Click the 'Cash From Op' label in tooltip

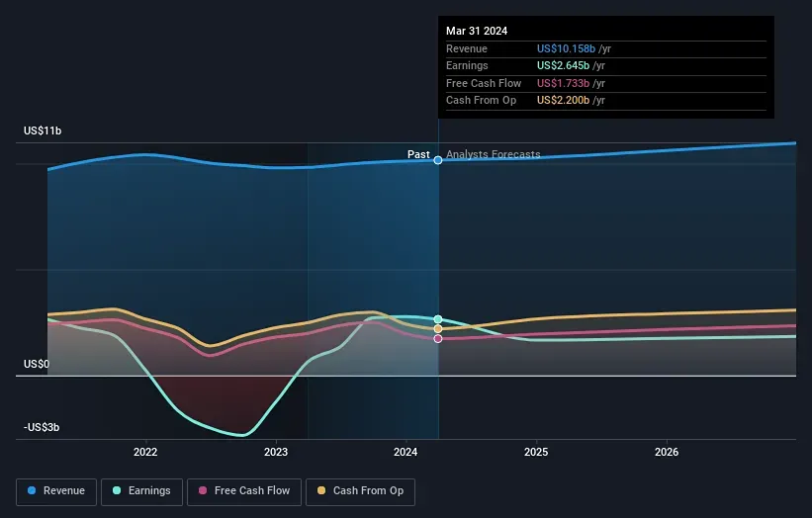[x=481, y=101]
